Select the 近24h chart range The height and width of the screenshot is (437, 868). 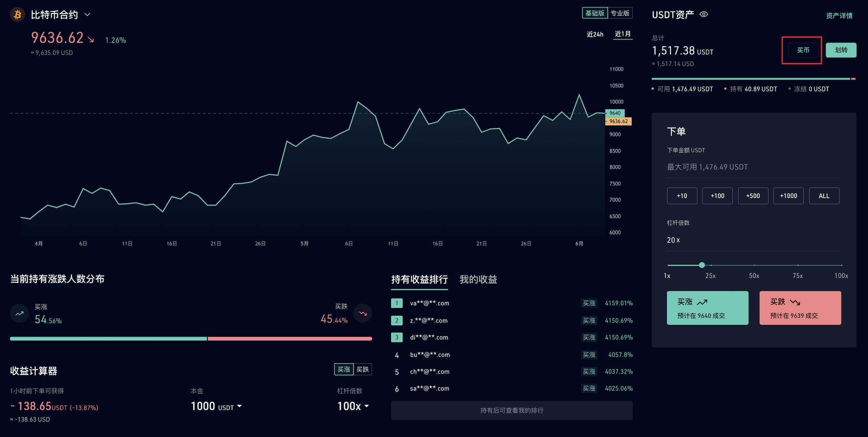(x=595, y=34)
